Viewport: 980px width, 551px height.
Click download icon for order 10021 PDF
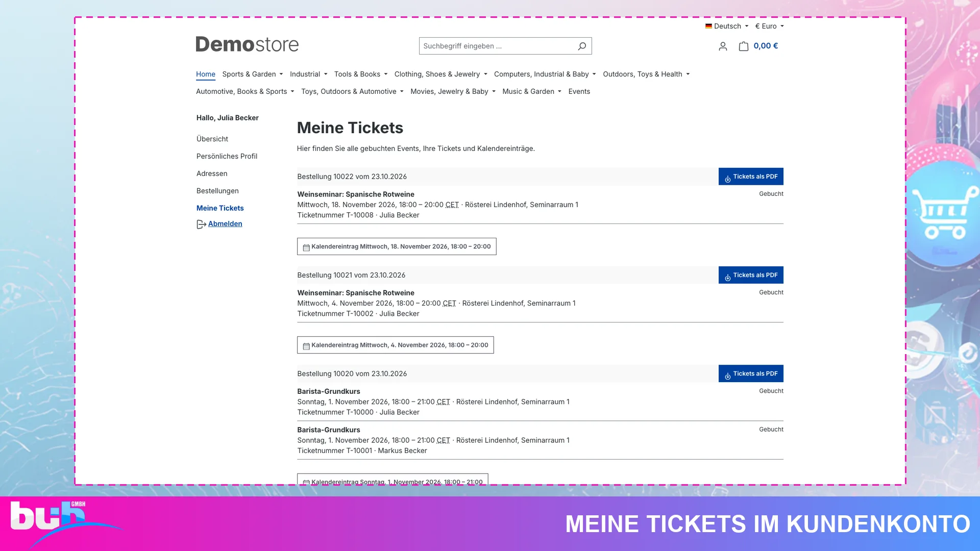pyautogui.click(x=728, y=278)
